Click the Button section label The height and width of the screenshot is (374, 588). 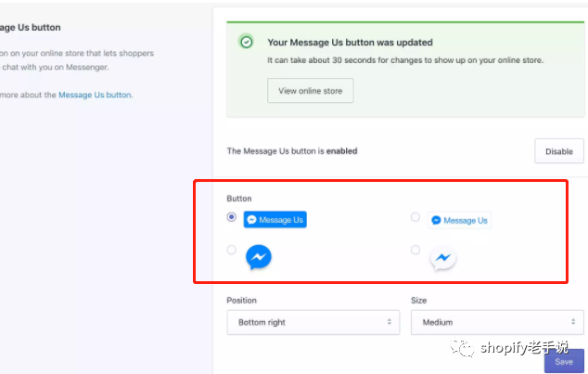click(x=239, y=199)
